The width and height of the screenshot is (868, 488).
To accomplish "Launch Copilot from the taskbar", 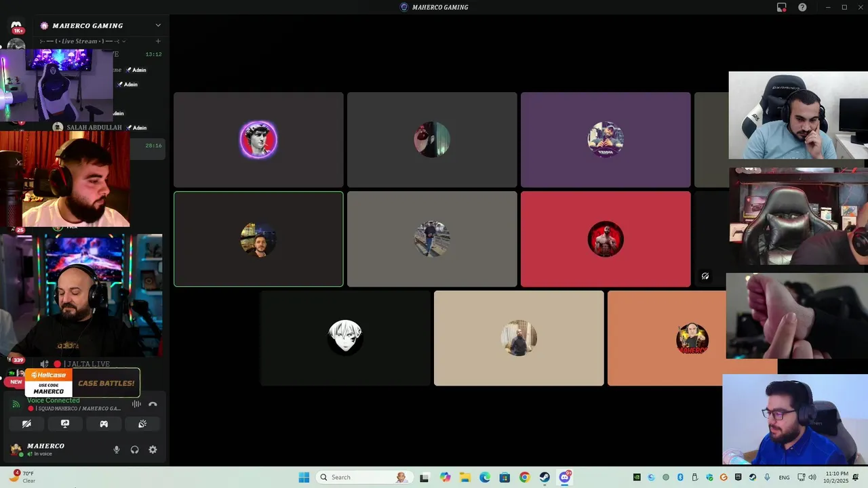I will (x=445, y=477).
